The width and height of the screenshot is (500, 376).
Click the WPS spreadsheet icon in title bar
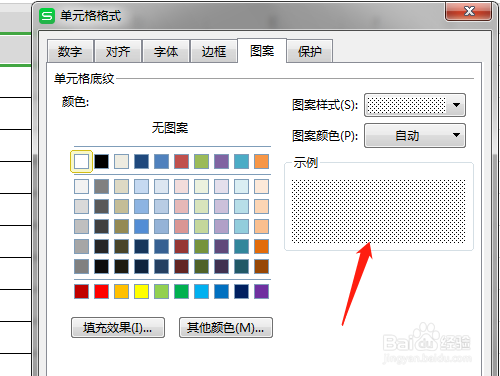47,16
